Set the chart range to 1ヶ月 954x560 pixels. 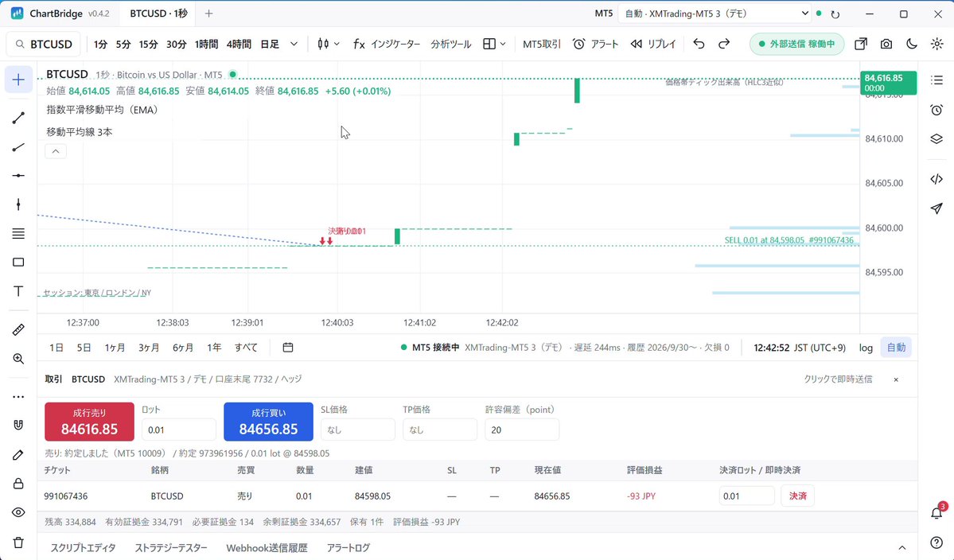[115, 347]
